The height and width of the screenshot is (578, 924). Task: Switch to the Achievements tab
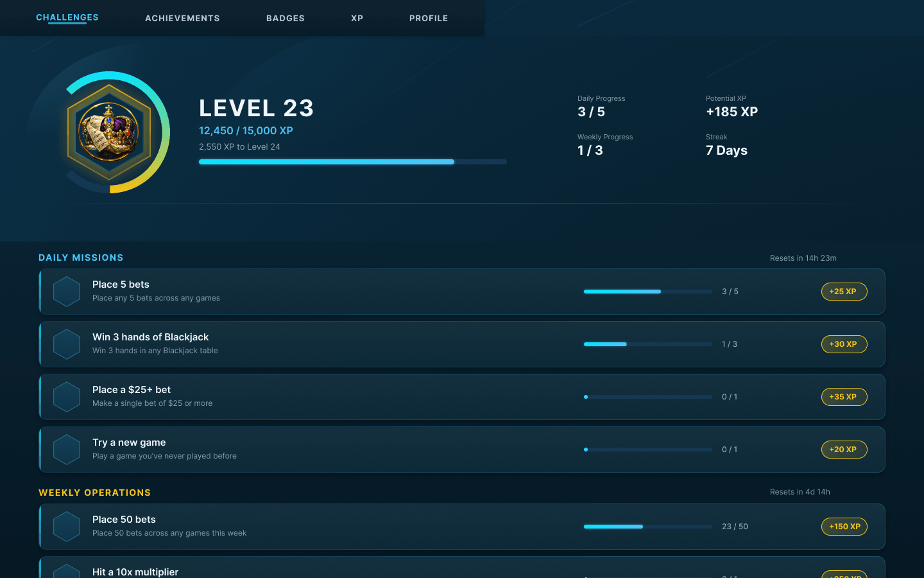182,18
